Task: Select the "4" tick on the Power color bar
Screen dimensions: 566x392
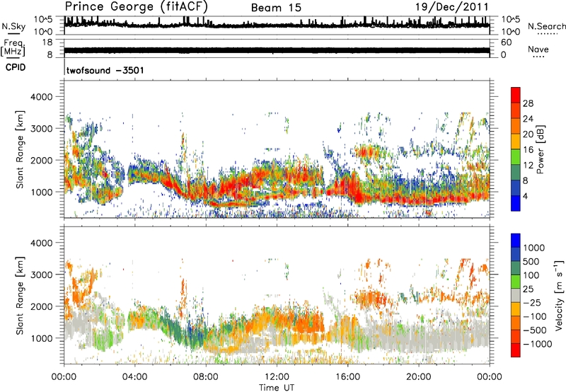Action: click(525, 196)
